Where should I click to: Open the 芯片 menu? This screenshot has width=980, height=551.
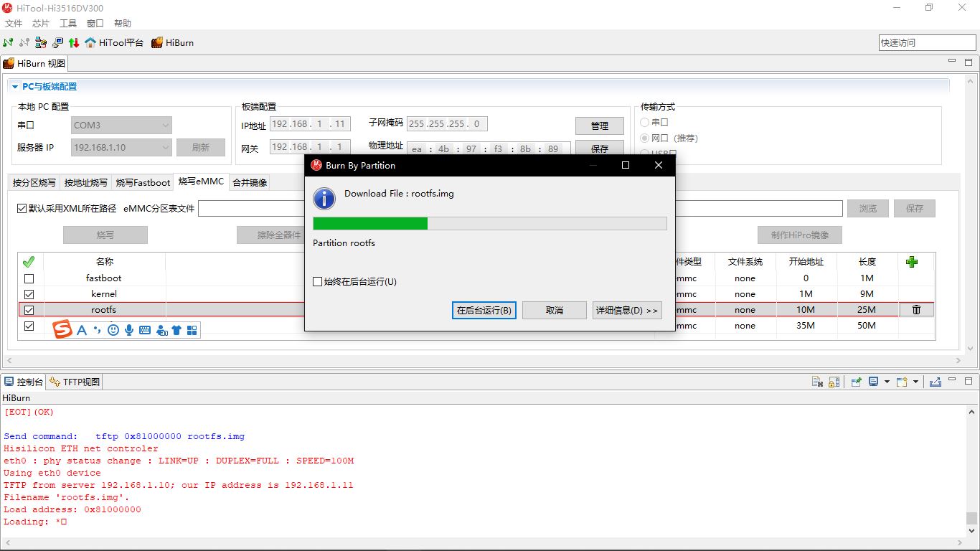click(41, 24)
